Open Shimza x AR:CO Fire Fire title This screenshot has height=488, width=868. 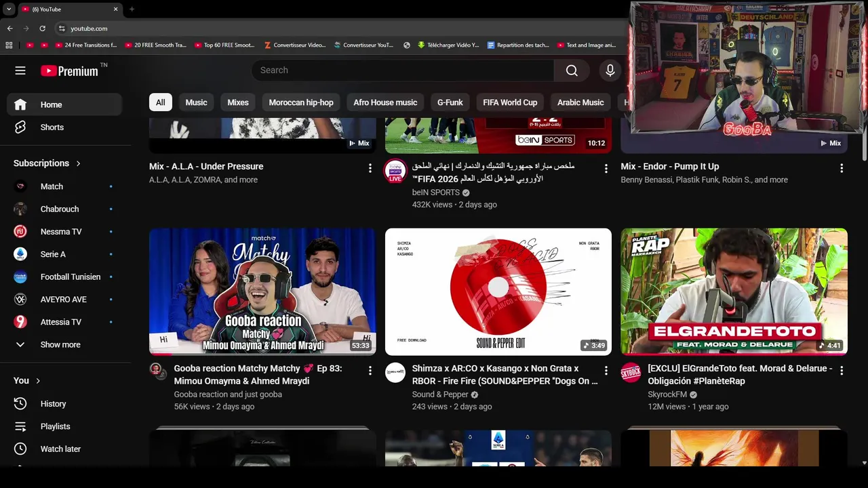click(505, 375)
